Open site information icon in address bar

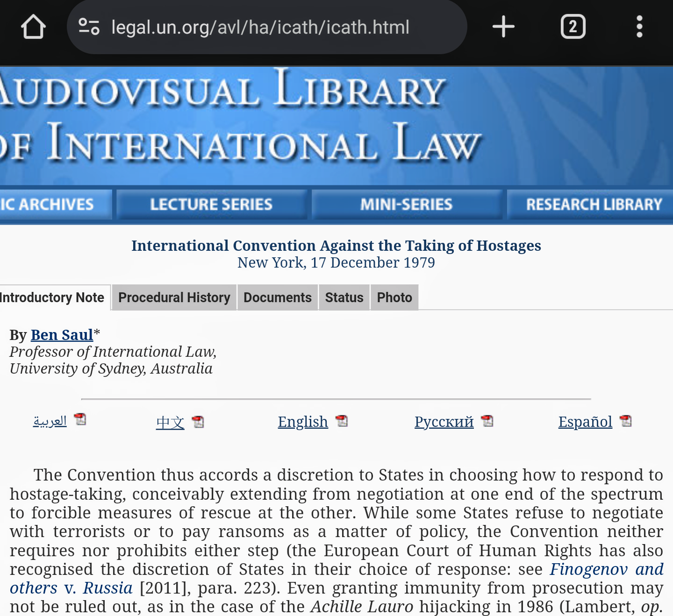89,27
